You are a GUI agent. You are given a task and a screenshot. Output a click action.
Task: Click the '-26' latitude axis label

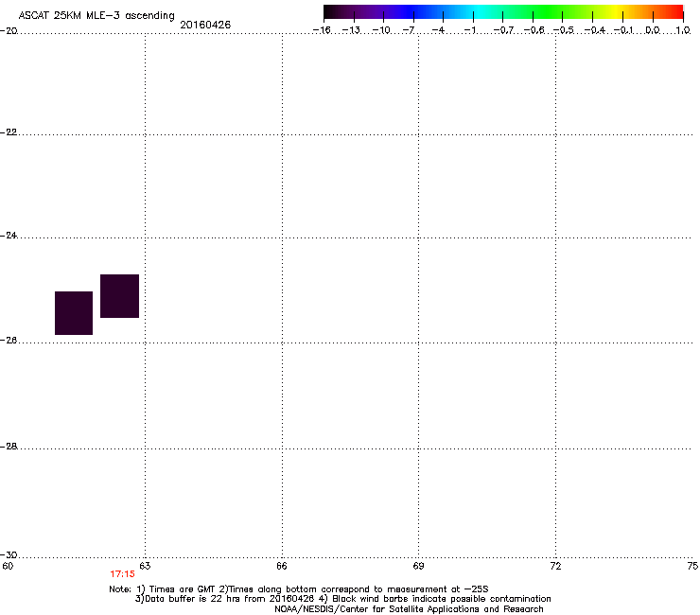point(9,341)
